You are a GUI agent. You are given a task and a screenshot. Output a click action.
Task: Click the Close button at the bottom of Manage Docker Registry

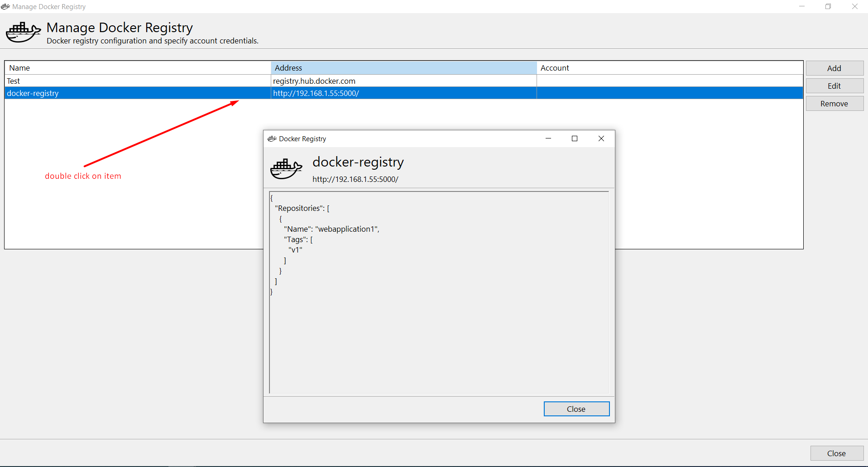(x=837, y=453)
